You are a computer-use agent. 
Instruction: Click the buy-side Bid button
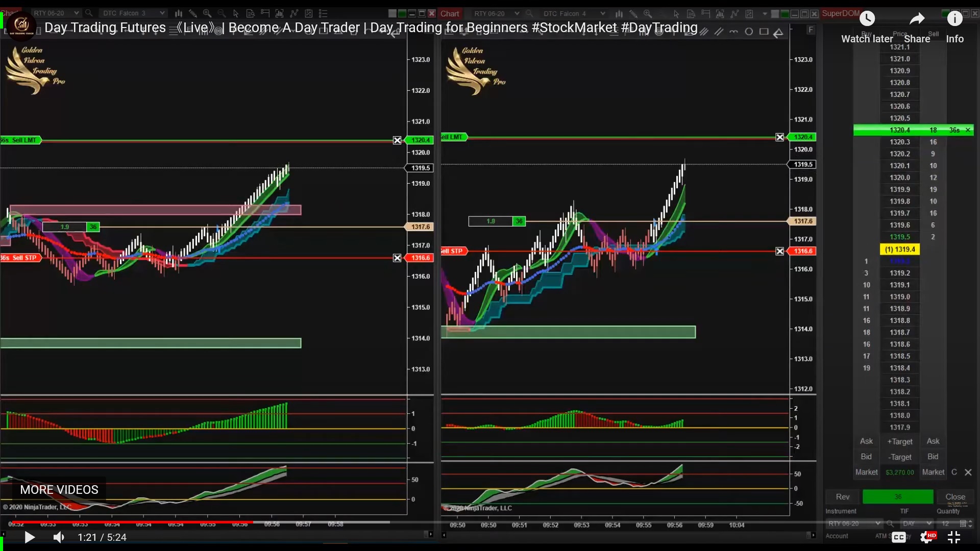coord(866,457)
